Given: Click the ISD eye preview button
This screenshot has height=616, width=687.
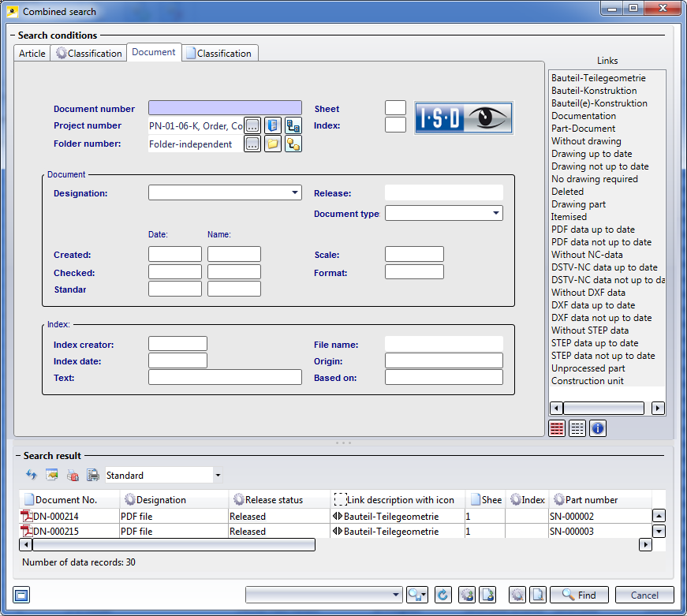Looking at the screenshot, I should pos(464,118).
